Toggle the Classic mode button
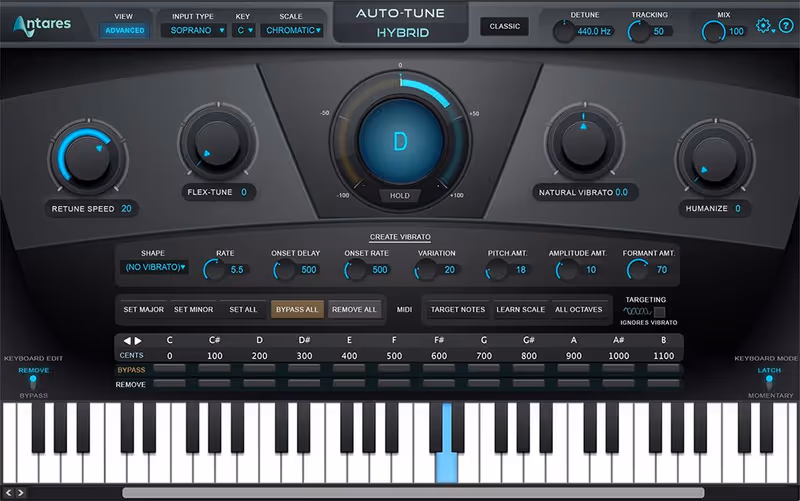 [x=505, y=27]
